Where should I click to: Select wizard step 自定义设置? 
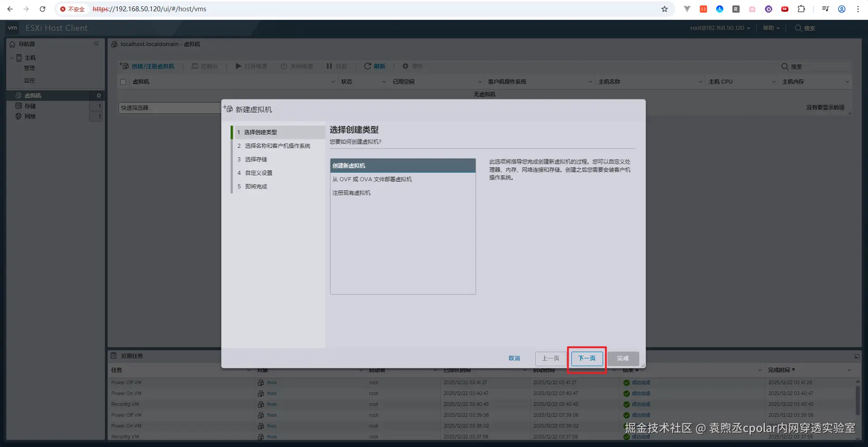[x=279, y=173]
